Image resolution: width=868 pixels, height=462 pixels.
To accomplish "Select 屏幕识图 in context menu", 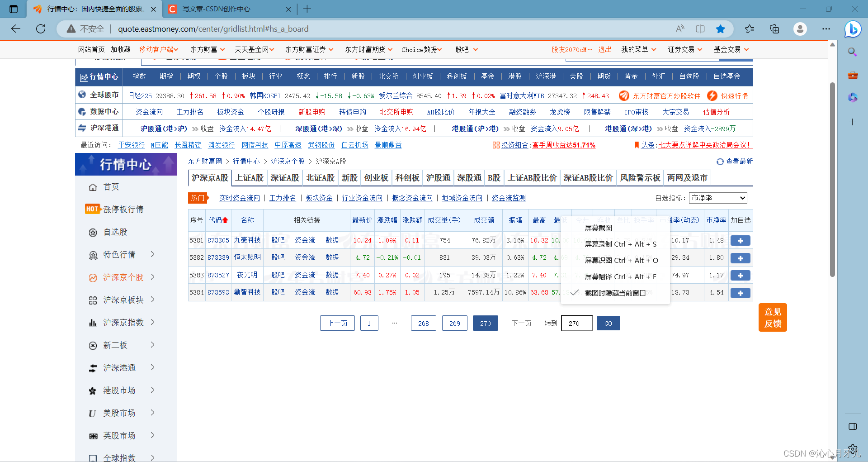I will coord(615,260).
